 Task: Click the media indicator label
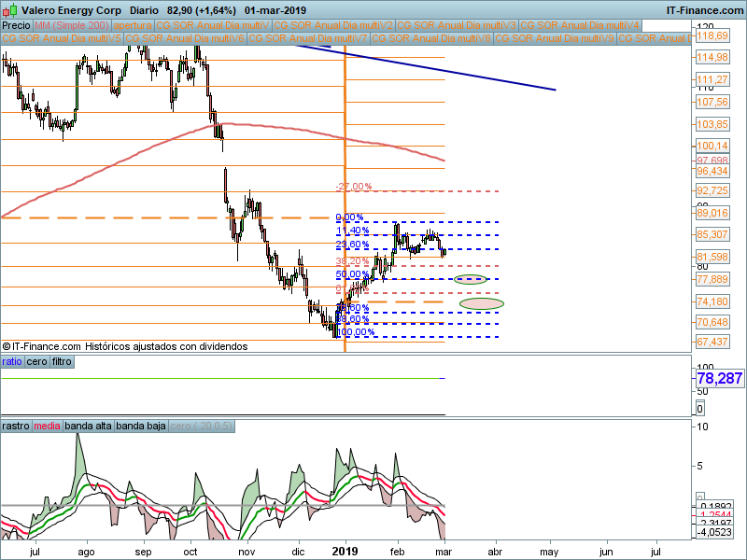click(48, 426)
